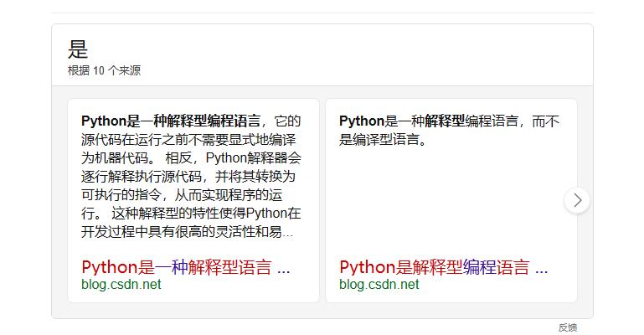The width and height of the screenshot is (644, 335).
Task: Click blog.csdn.net under the first card
Action: point(121,285)
